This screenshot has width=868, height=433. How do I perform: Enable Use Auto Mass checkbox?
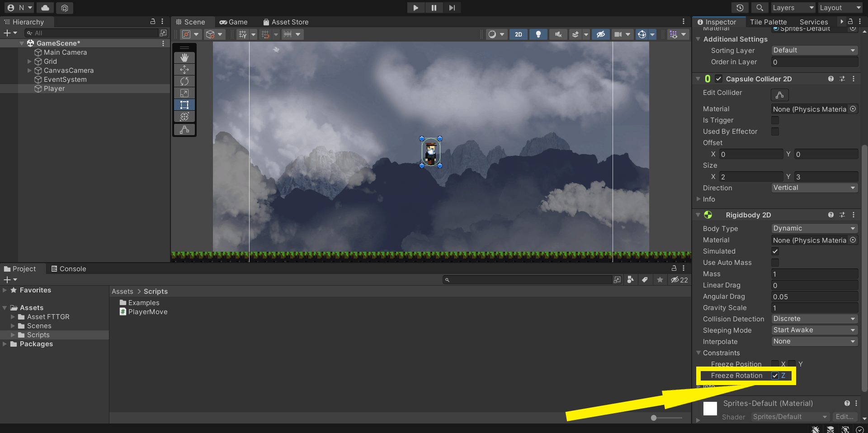(775, 263)
